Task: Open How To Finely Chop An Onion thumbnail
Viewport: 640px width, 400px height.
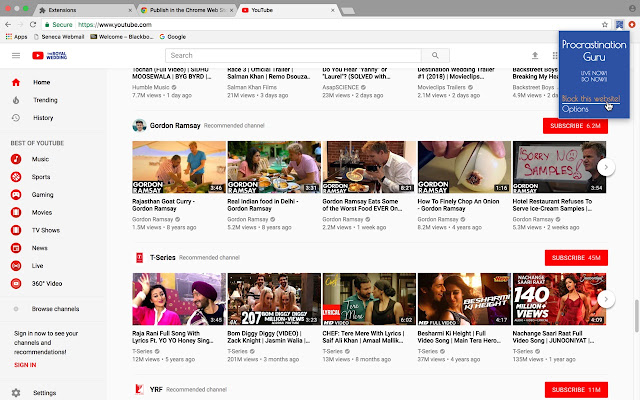Action: (464, 167)
